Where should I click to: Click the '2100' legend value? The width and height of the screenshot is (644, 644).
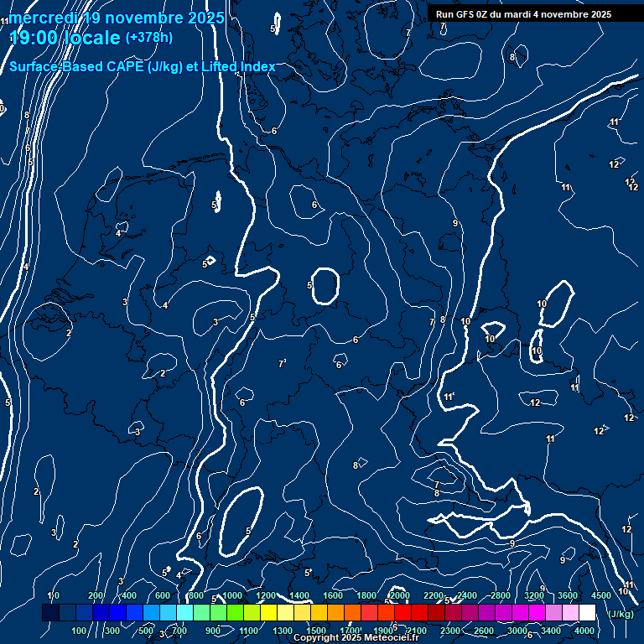pyautogui.click(x=417, y=631)
